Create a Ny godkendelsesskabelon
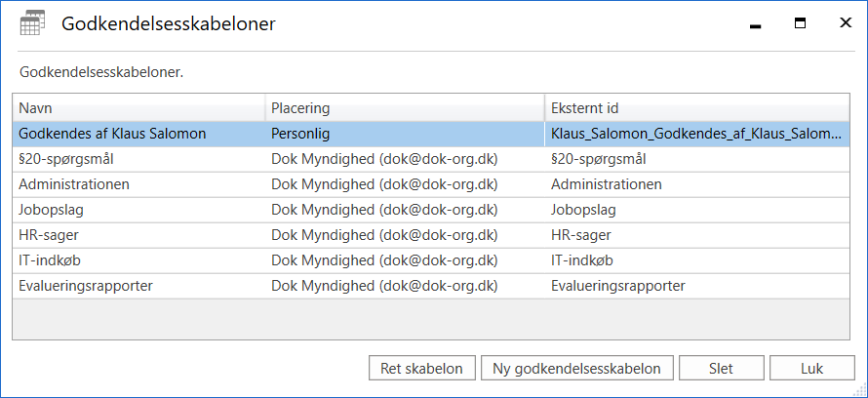Screen dimensions: 868x398 [577, 369]
